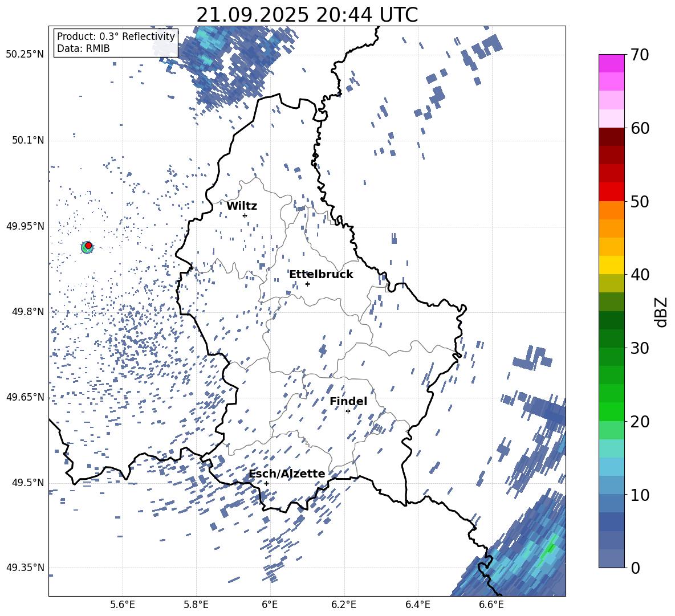Click the 49.35°N latitude label
The image size is (675, 616).
click(x=25, y=568)
